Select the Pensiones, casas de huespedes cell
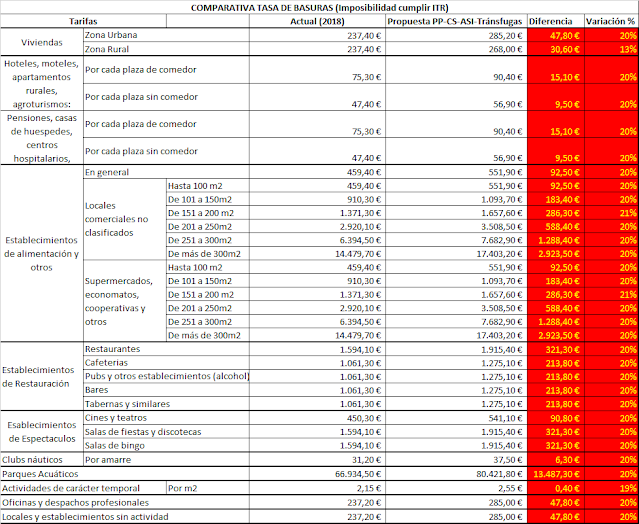Viewport: 639px width, 524px height. [42, 138]
